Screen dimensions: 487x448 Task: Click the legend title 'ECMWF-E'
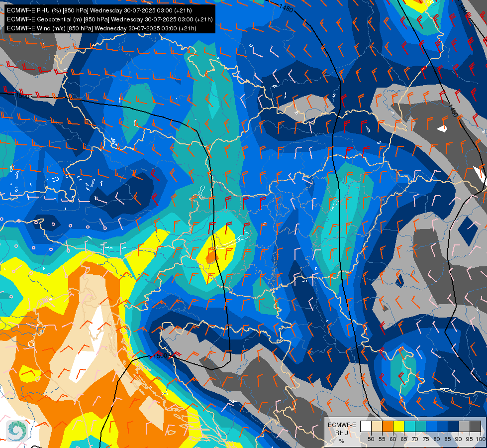[342, 425]
